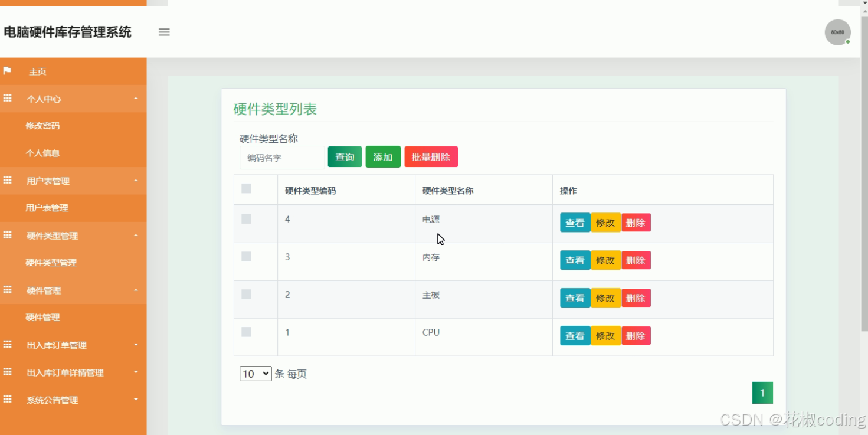Click 删除 for the 内存 row
The width and height of the screenshot is (868, 435).
[x=636, y=260]
